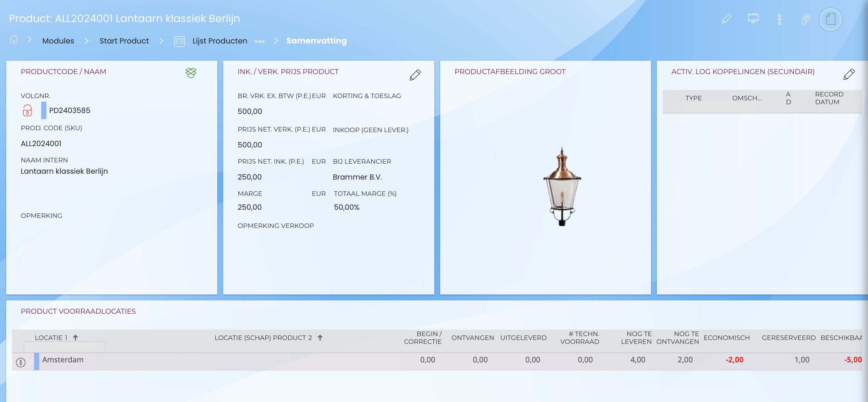The height and width of the screenshot is (402, 868).
Task: Click the red padlock icon by PD2403585
Action: click(x=27, y=110)
